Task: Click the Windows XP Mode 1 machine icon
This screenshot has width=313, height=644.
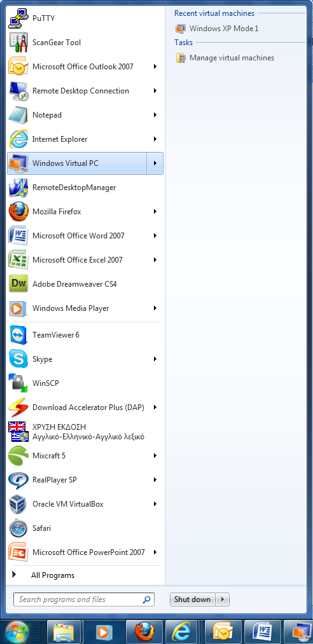Action: coord(180,29)
